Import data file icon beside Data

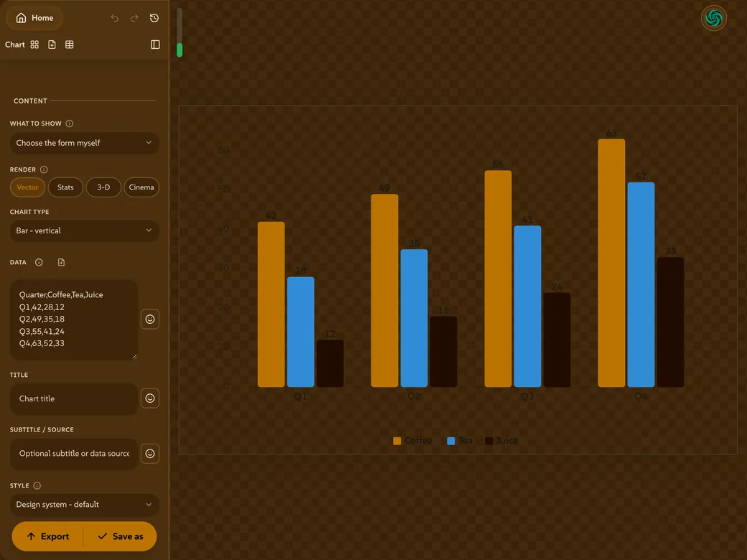click(61, 262)
